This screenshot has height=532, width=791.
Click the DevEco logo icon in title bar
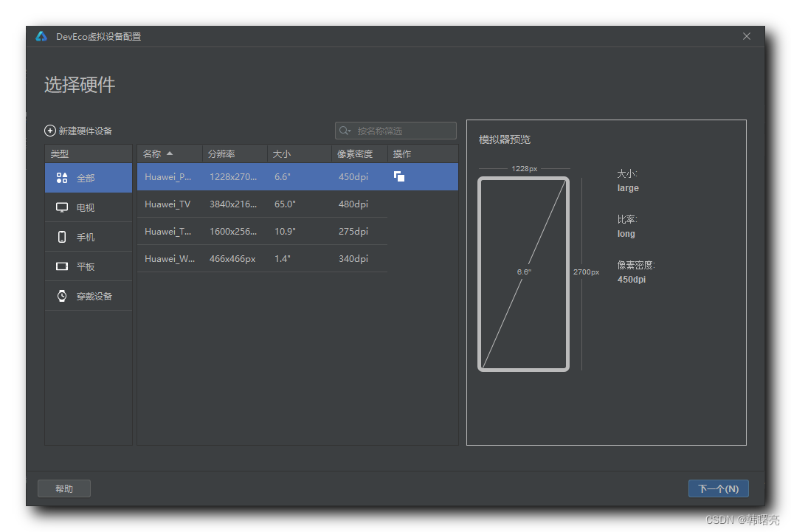pyautogui.click(x=41, y=36)
